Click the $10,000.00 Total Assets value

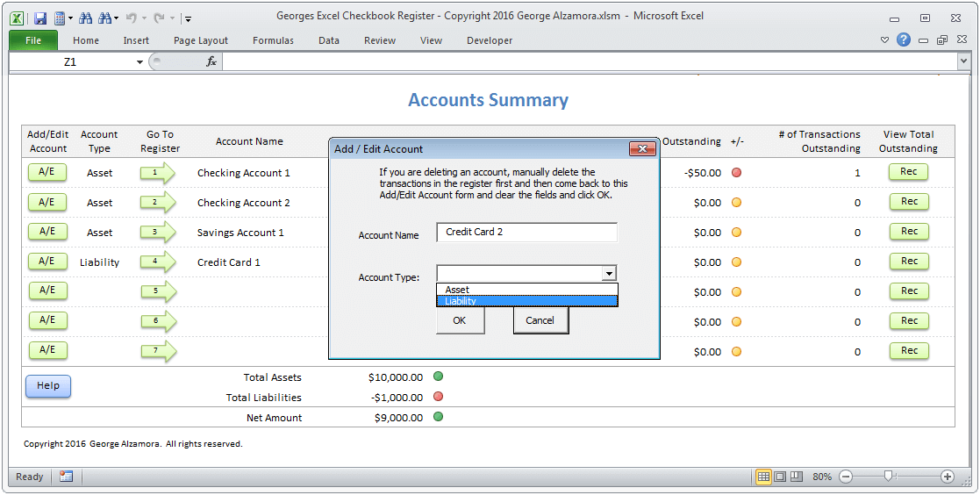pyautogui.click(x=396, y=377)
